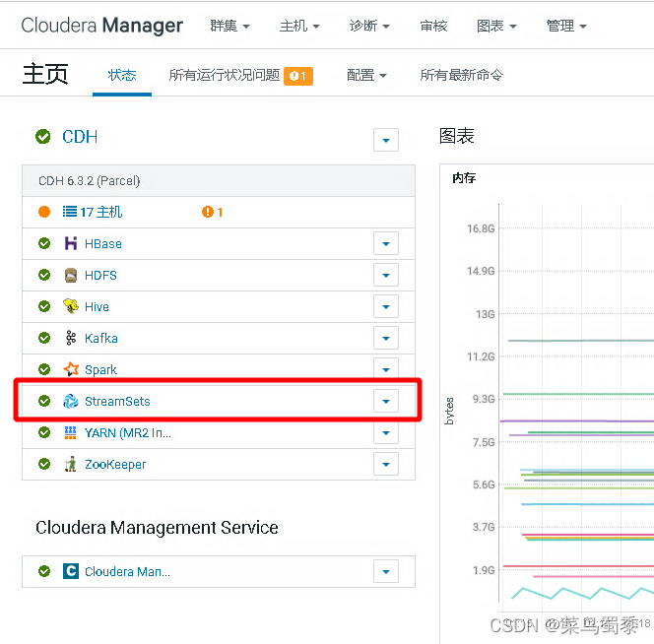Screen dimensions: 654x644
Task: Open the Spark service link
Action: [x=100, y=370]
